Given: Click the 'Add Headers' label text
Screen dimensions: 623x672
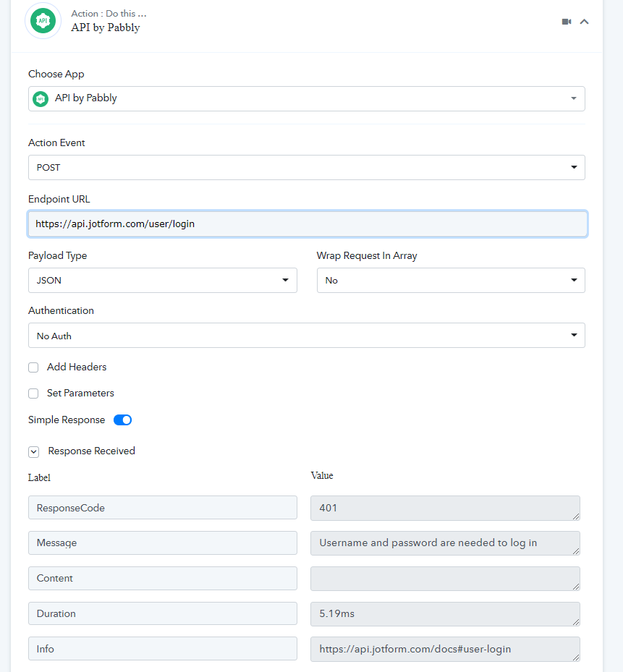Looking at the screenshot, I should pyautogui.click(x=77, y=367).
